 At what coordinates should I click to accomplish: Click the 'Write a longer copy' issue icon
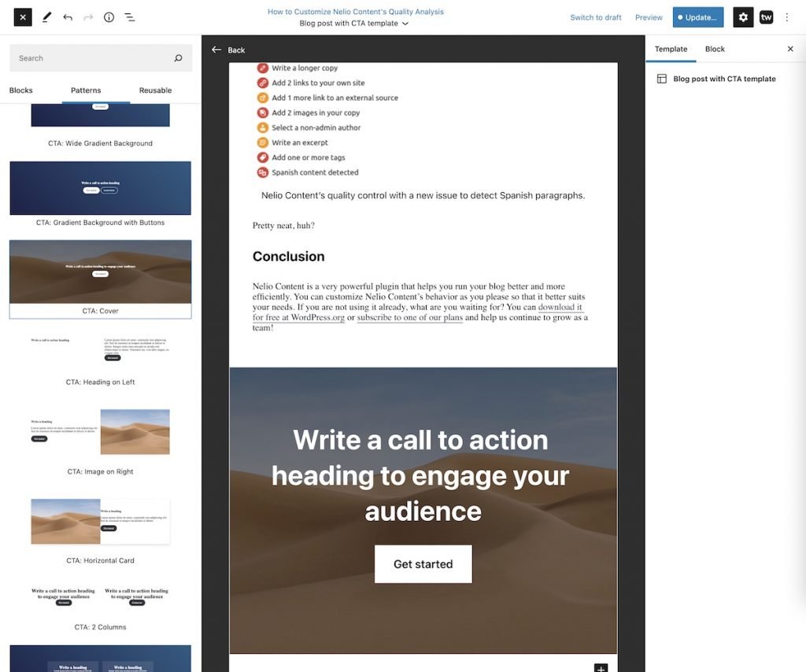[x=263, y=68]
